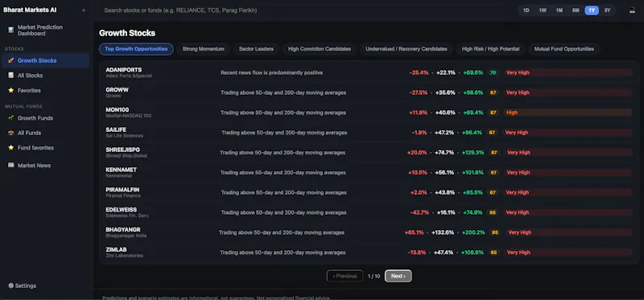
Task: Open the GROWW stock row
Action: pos(369,92)
